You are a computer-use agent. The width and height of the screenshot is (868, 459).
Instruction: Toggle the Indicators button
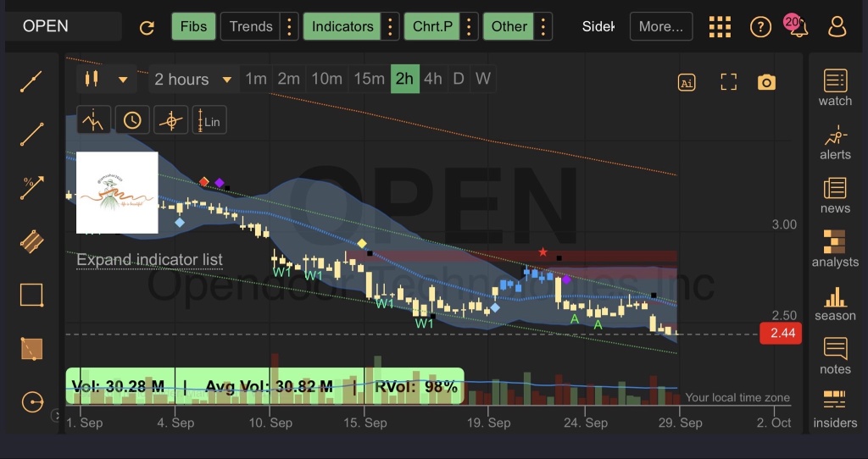pos(342,26)
